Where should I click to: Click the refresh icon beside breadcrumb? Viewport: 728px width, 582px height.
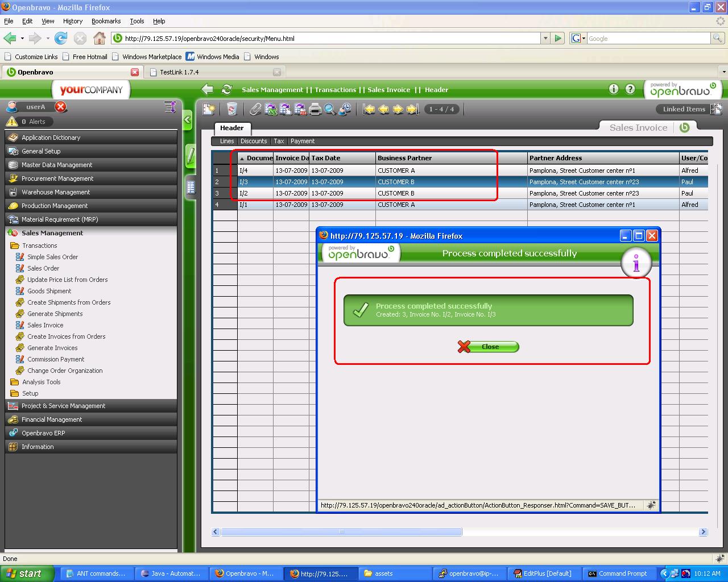(x=226, y=89)
